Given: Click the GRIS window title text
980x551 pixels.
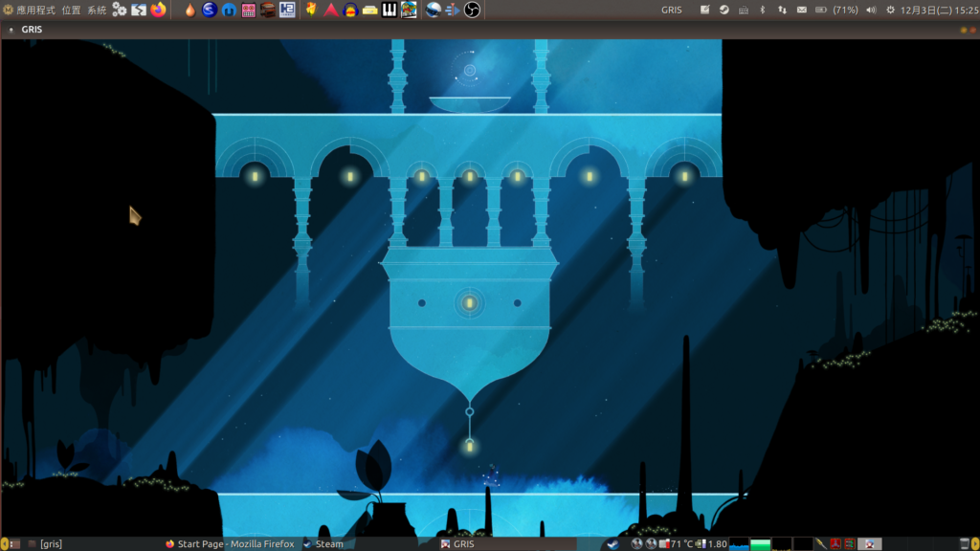Looking at the screenshot, I should tap(32, 30).
